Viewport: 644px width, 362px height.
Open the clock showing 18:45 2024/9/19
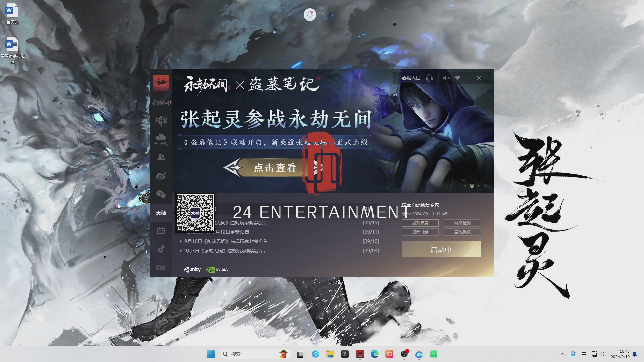point(620,354)
